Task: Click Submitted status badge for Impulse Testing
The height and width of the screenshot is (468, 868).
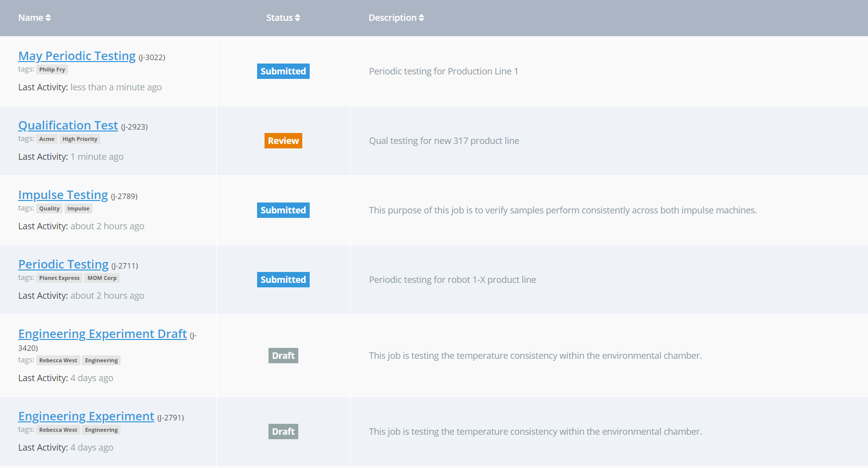Action: click(283, 210)
